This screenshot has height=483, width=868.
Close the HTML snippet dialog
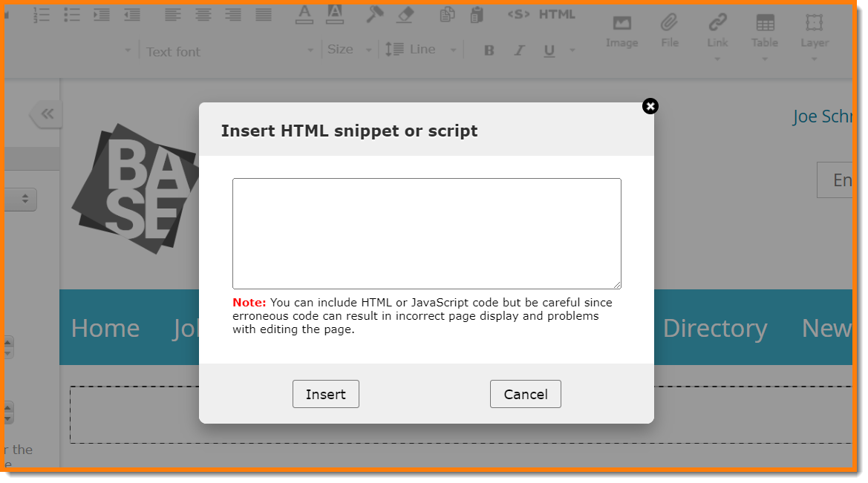coord(650,106)
